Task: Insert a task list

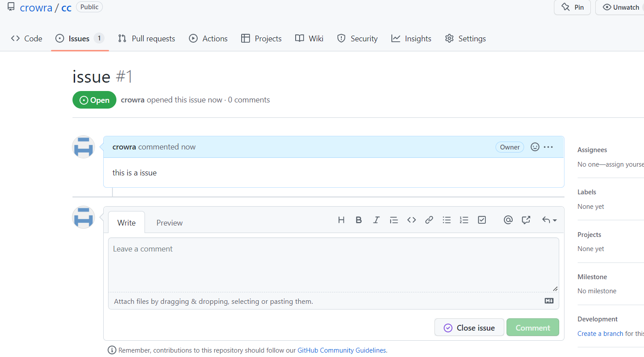Action: coord(482,220)
